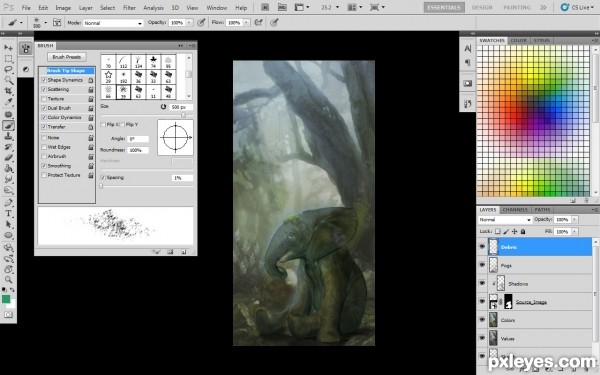Image resolution: width=600 pixels, height=375 pixels.
Task: Select the Quick Selection tool
Action: coord(8,80)
